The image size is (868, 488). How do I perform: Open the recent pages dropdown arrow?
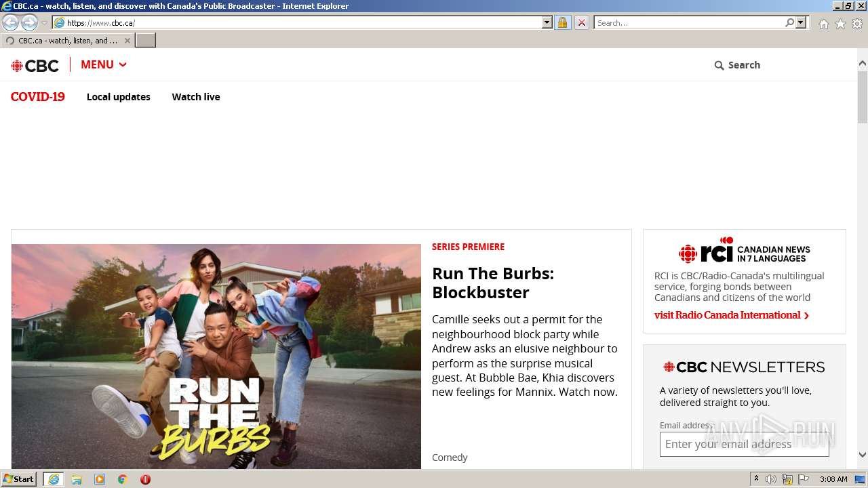pyautogui.click(x=45, y=23)
